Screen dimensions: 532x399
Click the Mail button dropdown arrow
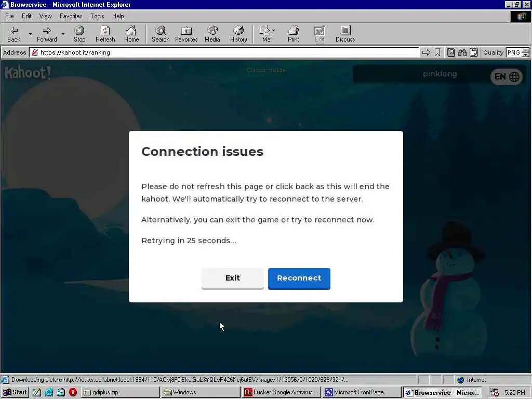pos(273,31)
